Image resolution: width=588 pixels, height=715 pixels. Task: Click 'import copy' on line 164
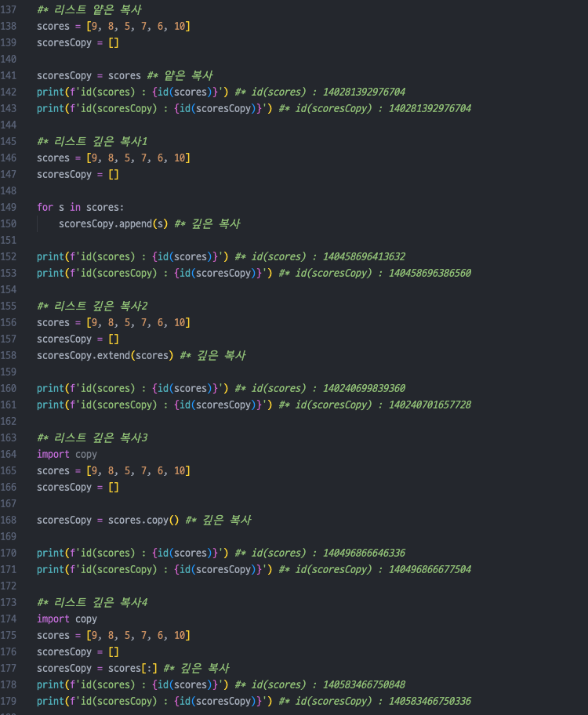point(67,455)
